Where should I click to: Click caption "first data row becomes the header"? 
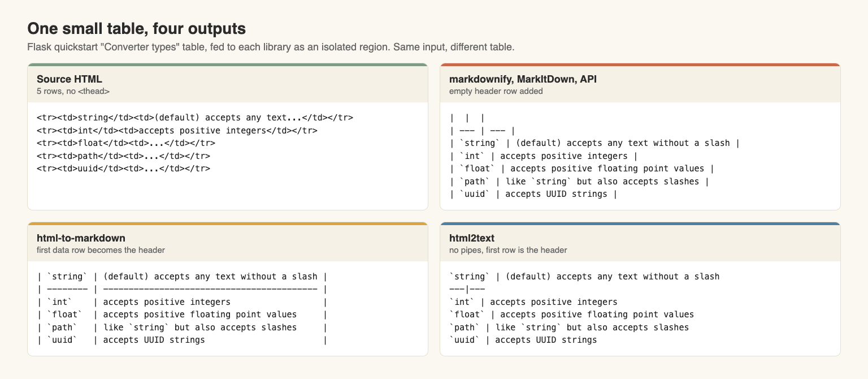click(101, 249)
